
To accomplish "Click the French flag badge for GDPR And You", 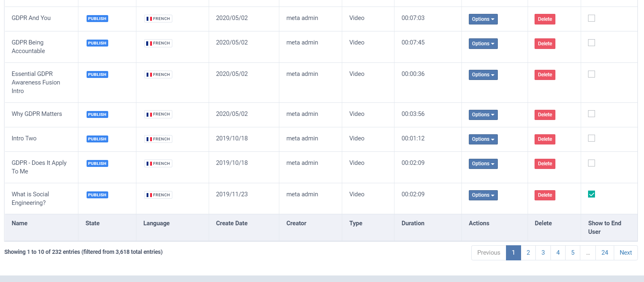I will click(158, 19).
